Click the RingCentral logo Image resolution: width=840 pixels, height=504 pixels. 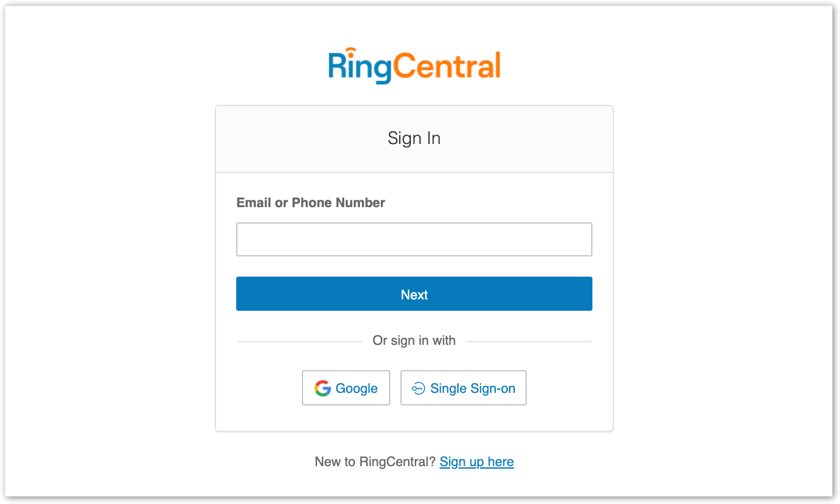414,66
